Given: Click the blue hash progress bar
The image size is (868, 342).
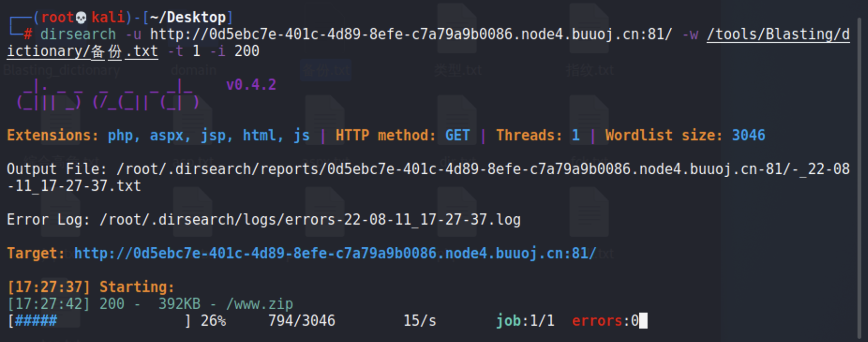Looking at the screenshot, I should coord(36,321).
